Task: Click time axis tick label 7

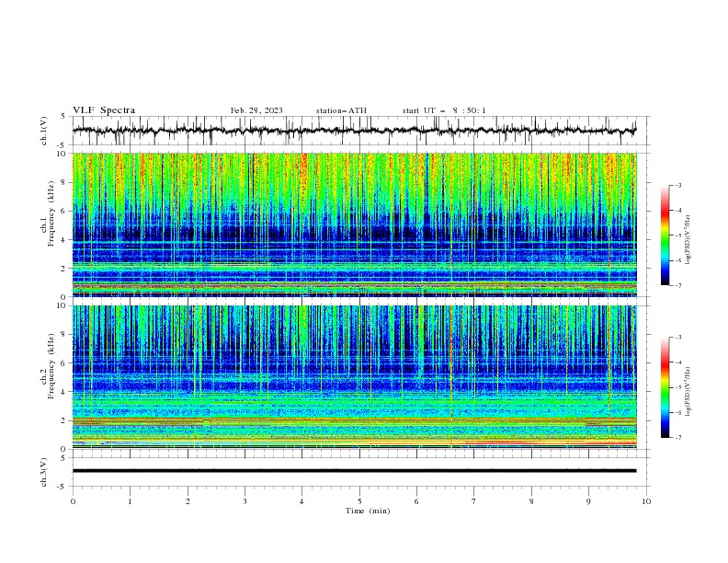Action: pos(474,501)
